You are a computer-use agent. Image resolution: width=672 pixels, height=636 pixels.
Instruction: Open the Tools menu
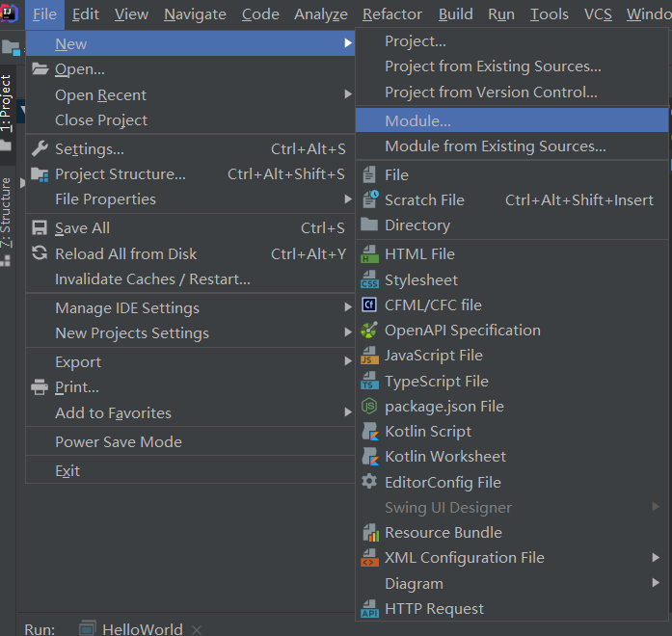pos(549,14)
